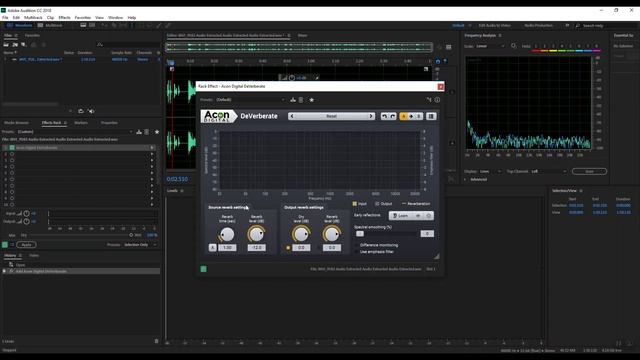Toggle the Effects Rack main power button
Viewport: 640px width, 360px height.
click(5, 244)
